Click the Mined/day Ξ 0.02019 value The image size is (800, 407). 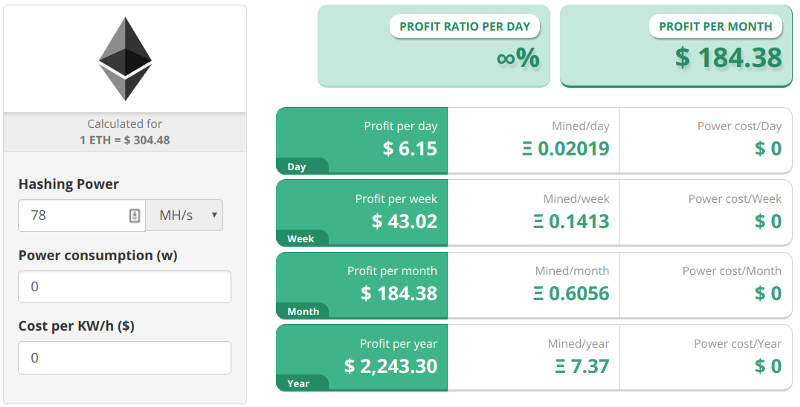(565, 150)
